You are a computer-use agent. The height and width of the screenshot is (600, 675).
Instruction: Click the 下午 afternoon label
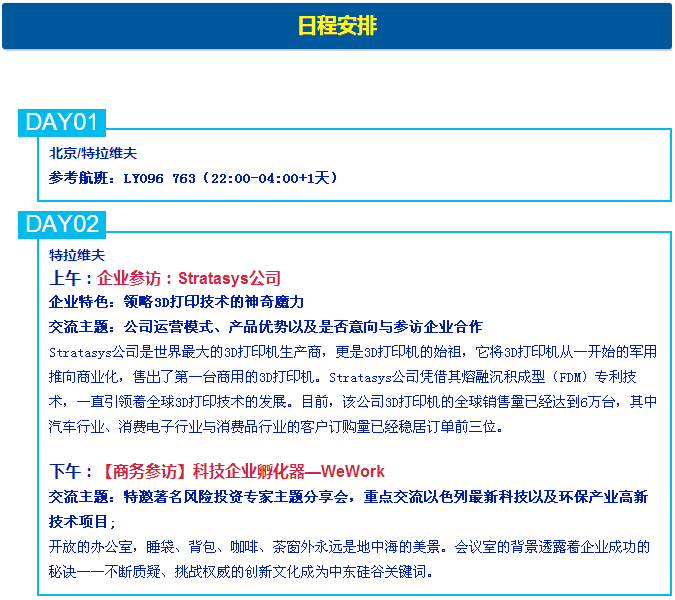[x=66, y=471]
